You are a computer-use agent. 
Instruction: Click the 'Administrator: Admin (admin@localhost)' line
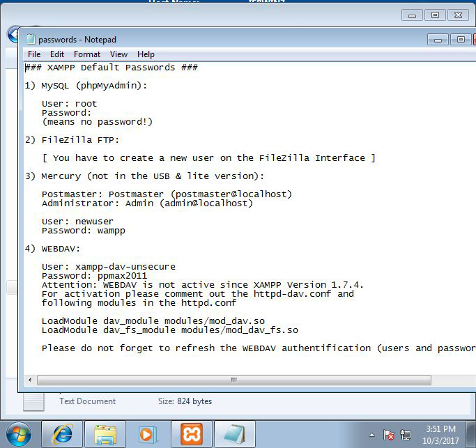pyautogui.click(x=147, y=203)
